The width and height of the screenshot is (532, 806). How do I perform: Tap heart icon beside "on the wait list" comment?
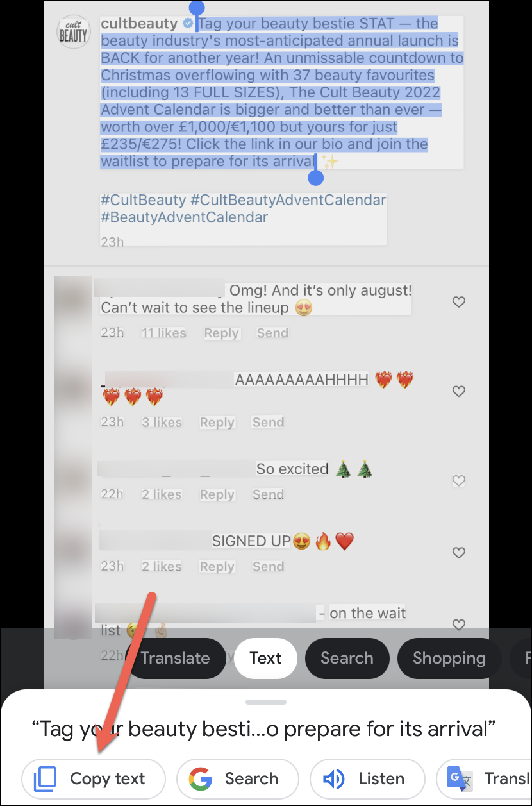click(459, 624)
